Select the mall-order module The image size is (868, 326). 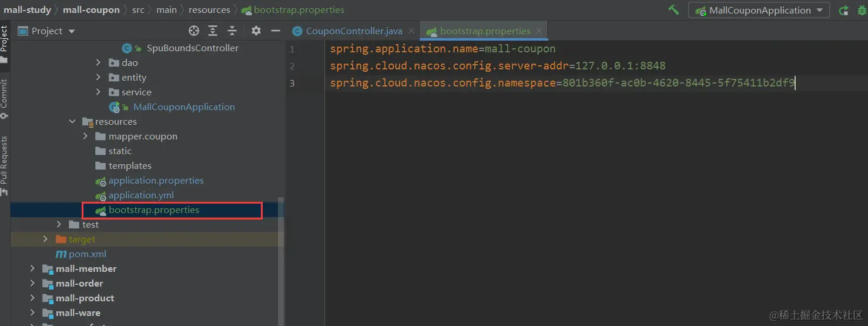pyautogui.click(x=79, y=284)
